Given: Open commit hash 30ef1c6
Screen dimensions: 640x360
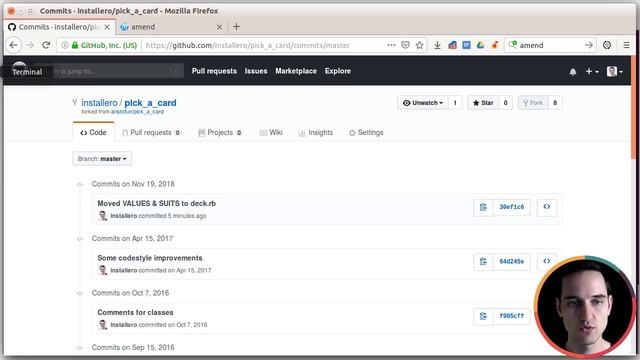Looking at the screenshot, I should pyautogui.click(x=512, y=207).
